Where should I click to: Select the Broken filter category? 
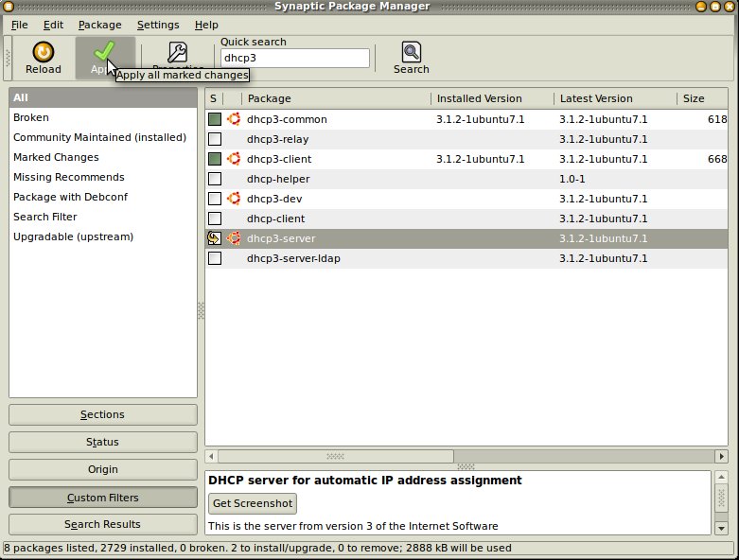click(x=103, y=117)
